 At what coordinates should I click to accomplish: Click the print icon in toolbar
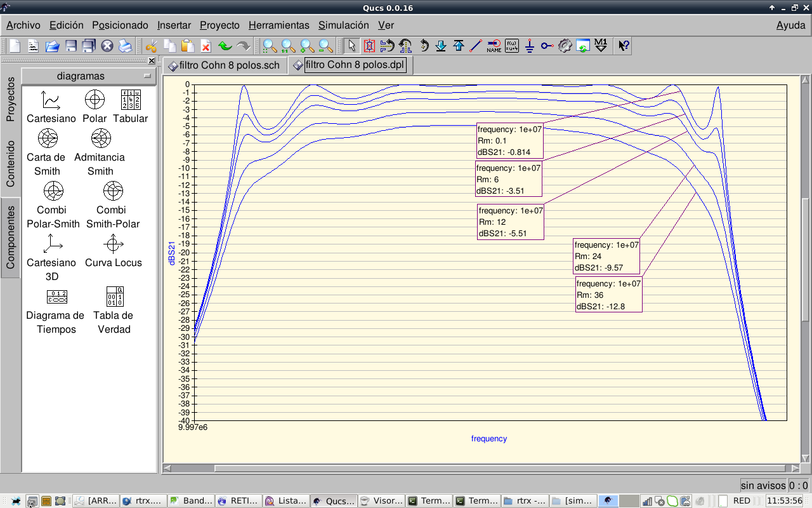click(125, 46)
